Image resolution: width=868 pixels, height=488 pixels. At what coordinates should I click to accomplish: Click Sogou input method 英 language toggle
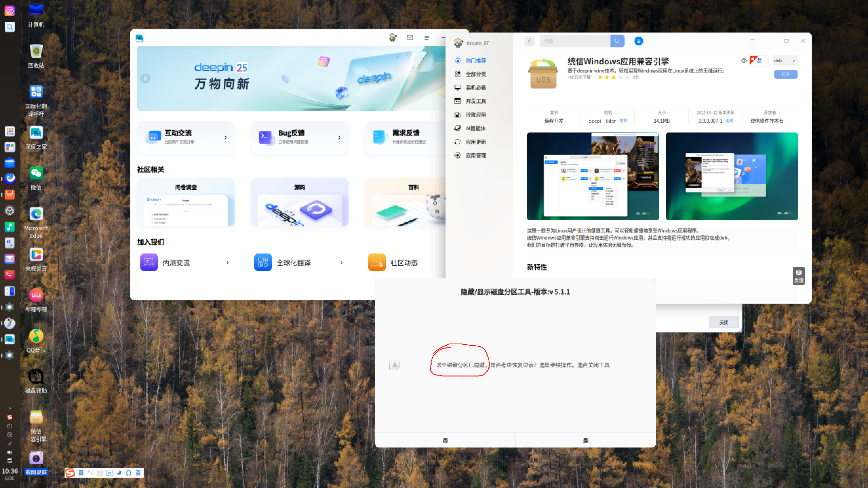(x=81, y=473)
